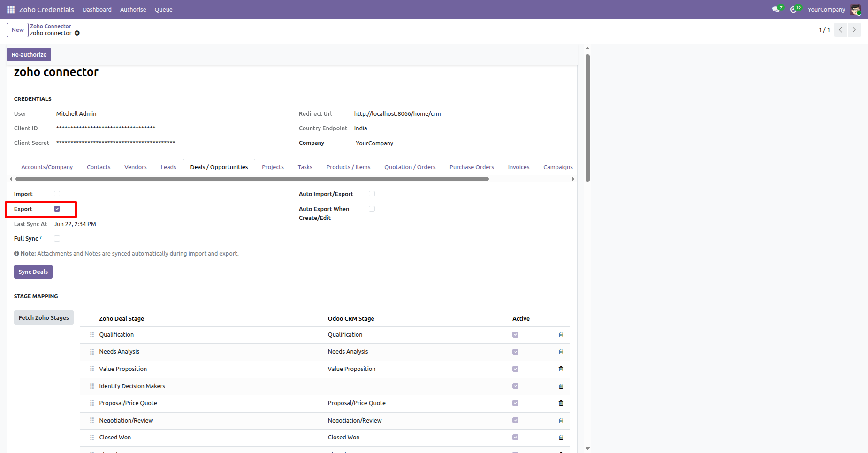The image size is (868, 453).
Task: Switch to the Purchase Orders tab
Action: tap(472, 167)
